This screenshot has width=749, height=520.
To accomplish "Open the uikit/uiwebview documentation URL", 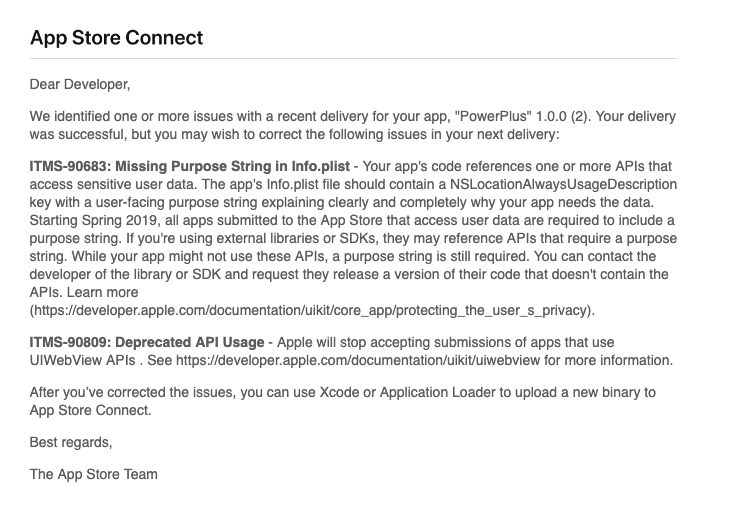I will pos(358,360).
